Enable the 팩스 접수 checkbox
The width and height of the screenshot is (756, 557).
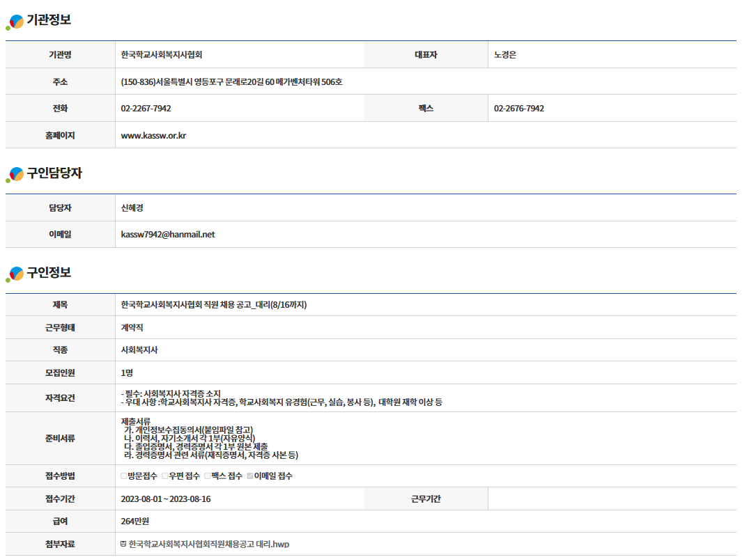click(x=208, y=476)
